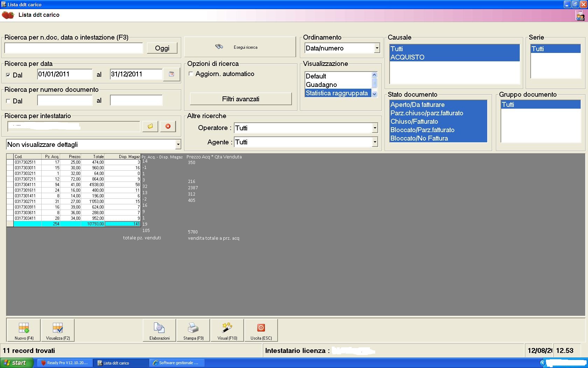Select row with code 0317303411
This screenshot has height=368, width=588.
click(x=73, y=218)
